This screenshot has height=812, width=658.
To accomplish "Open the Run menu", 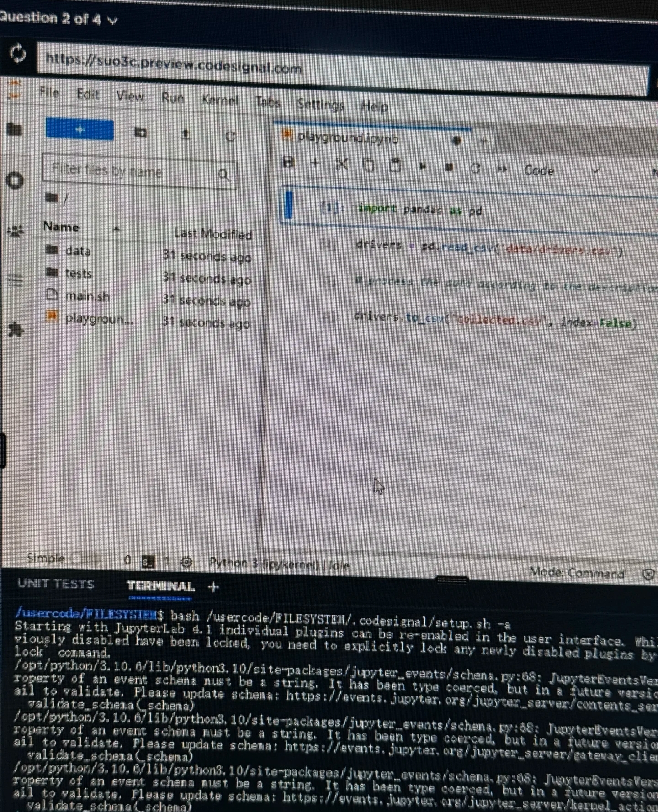I will pos(173,98).
